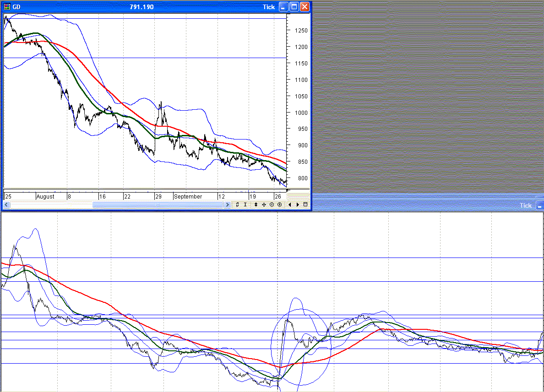Click the 791.190 price in title bar
This screenshot has width=544, height=392.
(x=141, y=7)
